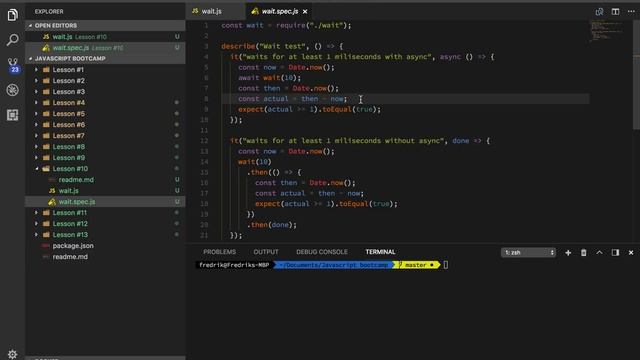Image resolution: width=640 pixels, height=360 pixels.
Task: Open wait.js inside Lesson #10 folder
Action: [x=105, y=191]
